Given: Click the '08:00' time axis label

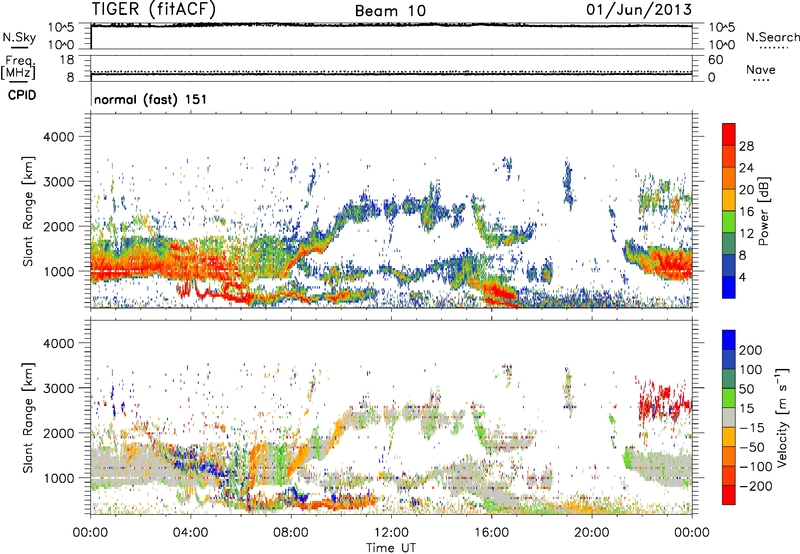Looking at the screenshot, I should (291, 532).
